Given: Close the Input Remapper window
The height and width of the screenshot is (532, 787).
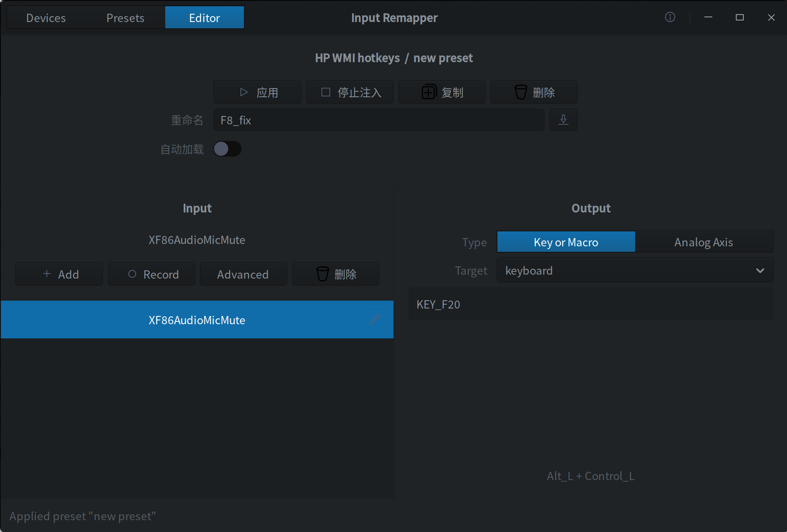Looking at the screenshot, I should pos(771,17).
